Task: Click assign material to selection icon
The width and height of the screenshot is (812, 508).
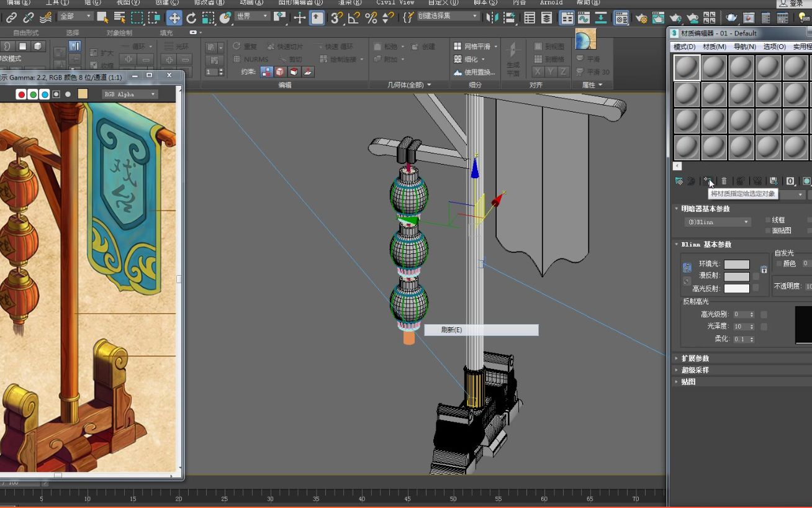Action: (x=708, y=181)
